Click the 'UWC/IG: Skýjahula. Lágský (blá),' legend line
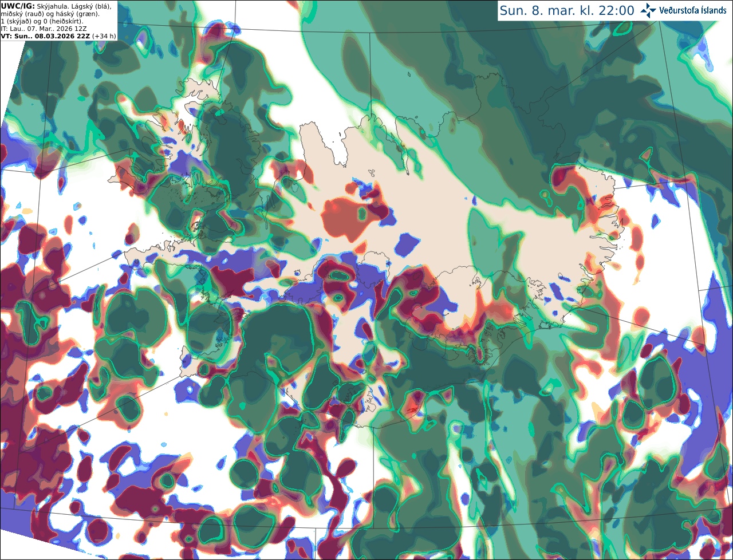Viewport: 733px width, 560px height. click(x=56, y=6)
